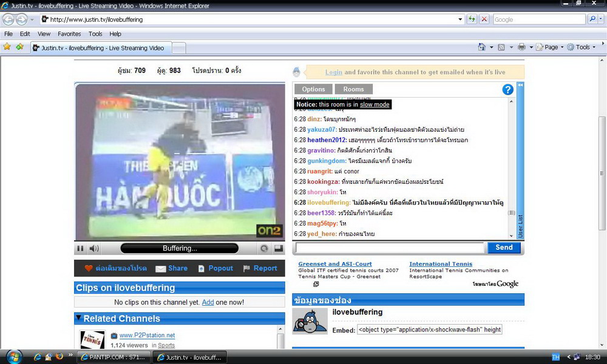Viewport: 607px width, 364px height.
Task: Switch to the chat Rooms tab
Action: (x=353, y=89)
